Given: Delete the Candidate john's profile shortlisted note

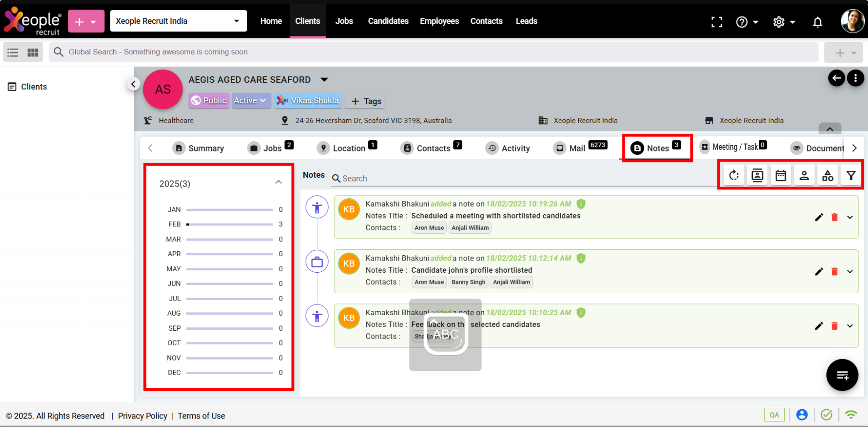Looking at the screenshot, I should point(834,271).
